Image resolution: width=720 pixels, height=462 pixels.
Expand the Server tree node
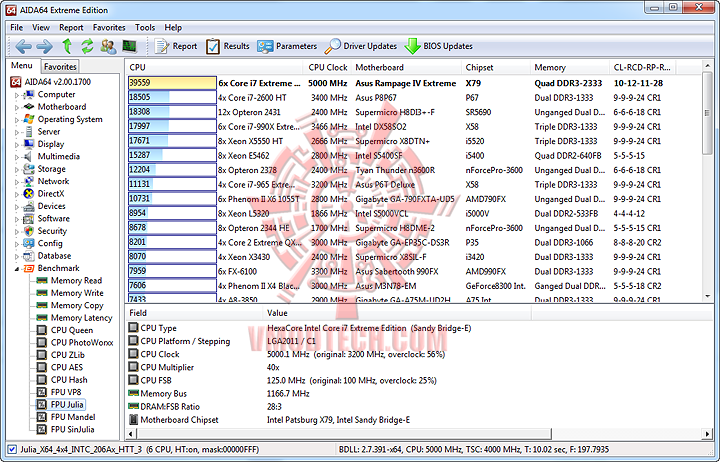tap(17, 132)
